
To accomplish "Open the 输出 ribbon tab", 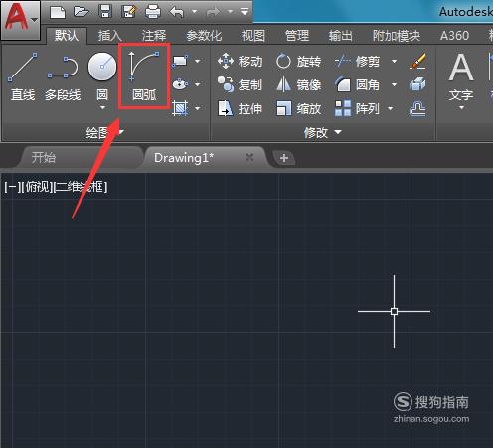I will point(340,36).
